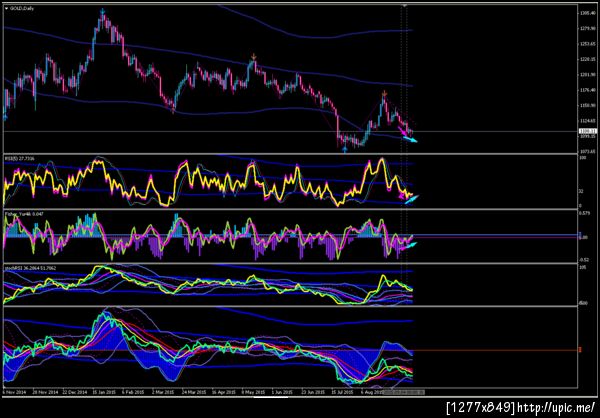Click the 28 Nov 2014 date label
This screenshot has width=600, height=418.
click(x=46, y=392)
